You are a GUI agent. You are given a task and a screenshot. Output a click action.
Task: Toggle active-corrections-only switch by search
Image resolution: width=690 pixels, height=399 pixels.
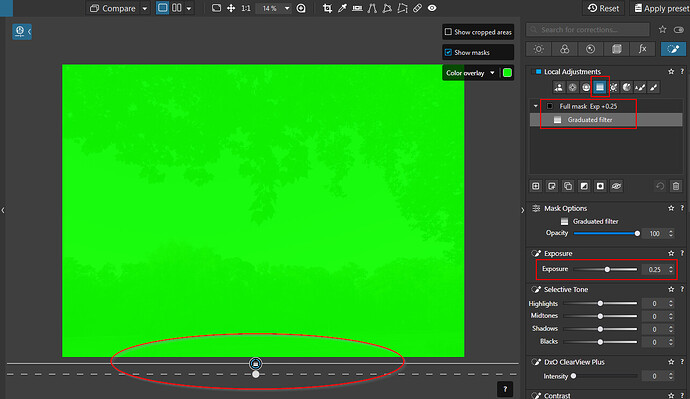[679, 29]
